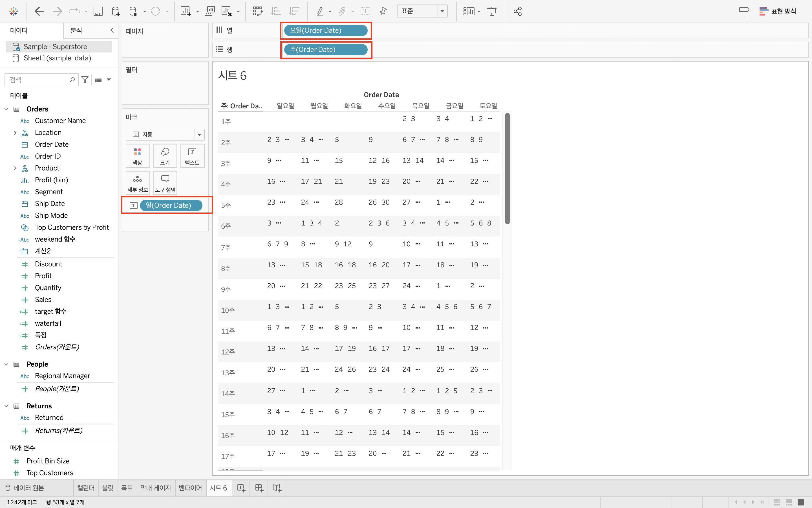Screen dimensions: 812x508
Task: Open the 캘린더 sheet tab
Action: pos(86,488)
